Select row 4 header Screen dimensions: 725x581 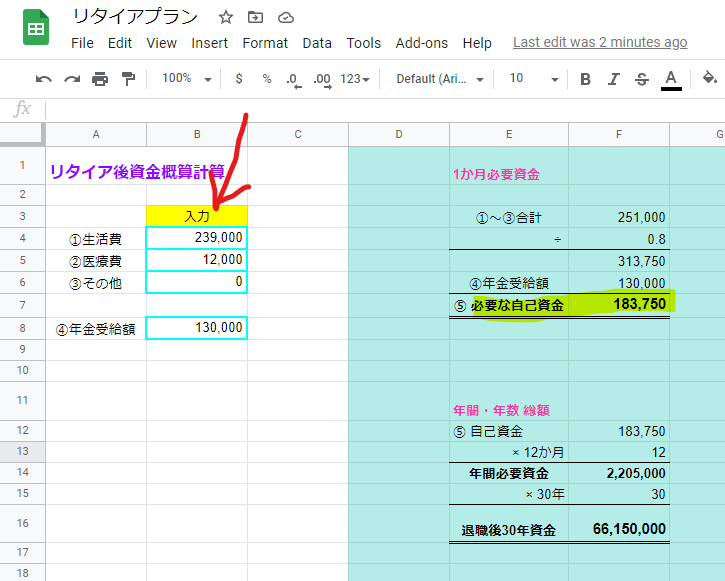(22, 239)
